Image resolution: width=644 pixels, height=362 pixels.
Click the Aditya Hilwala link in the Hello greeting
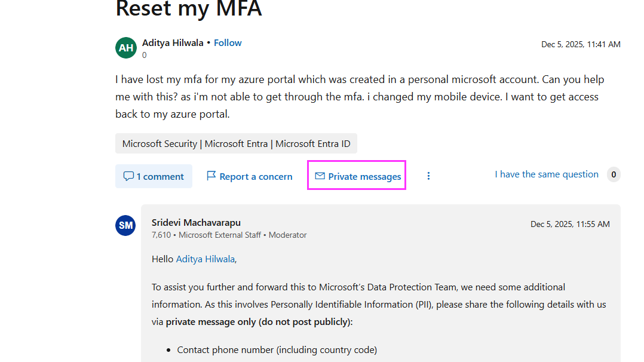pyautogui.click(x=206, y=259)
